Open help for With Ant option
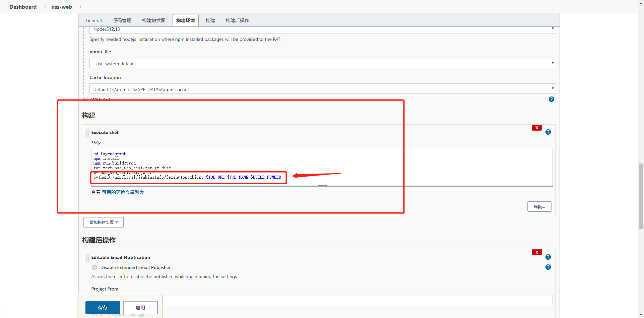 (551, 99)
